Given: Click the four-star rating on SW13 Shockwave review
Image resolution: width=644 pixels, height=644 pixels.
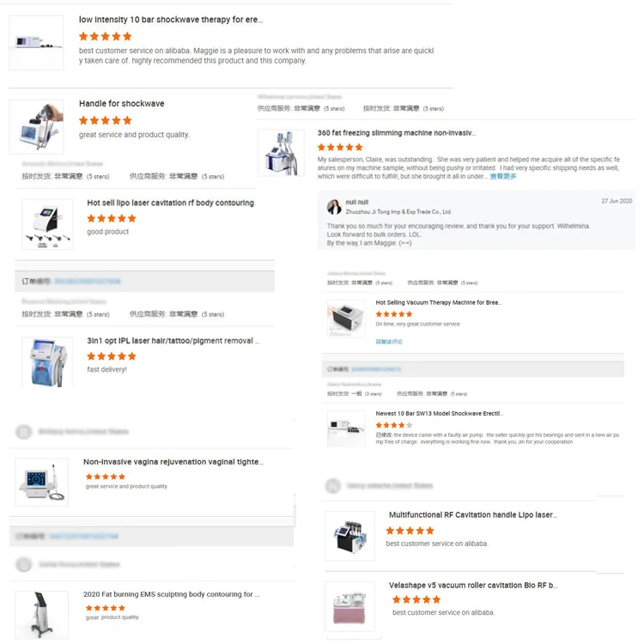Looking at the screenshot, I should click(x=393, y=425).
